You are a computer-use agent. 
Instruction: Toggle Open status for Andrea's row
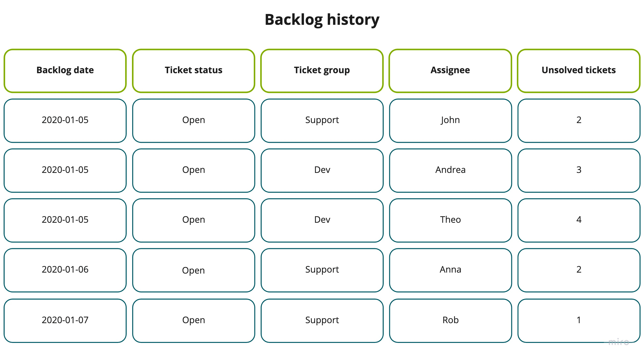(x=194, y=169)
